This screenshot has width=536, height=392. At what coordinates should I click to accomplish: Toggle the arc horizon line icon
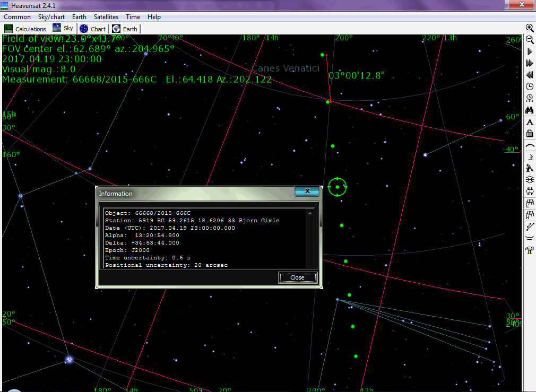tap(530, 145)
